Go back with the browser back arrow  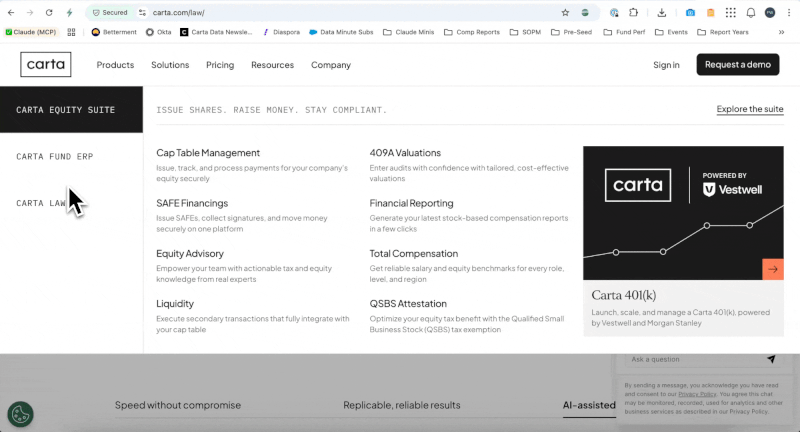pyautogui.click(x=11, y=13)
